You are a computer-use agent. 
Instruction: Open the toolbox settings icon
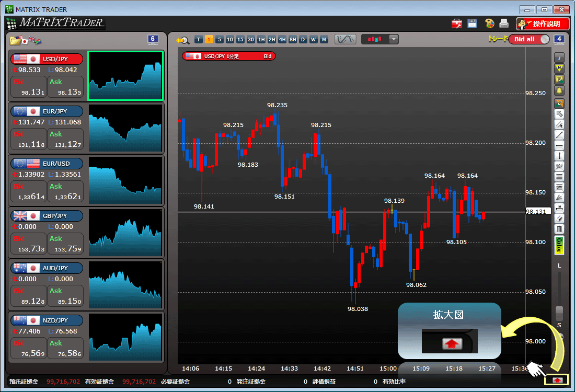coord(456,24)
